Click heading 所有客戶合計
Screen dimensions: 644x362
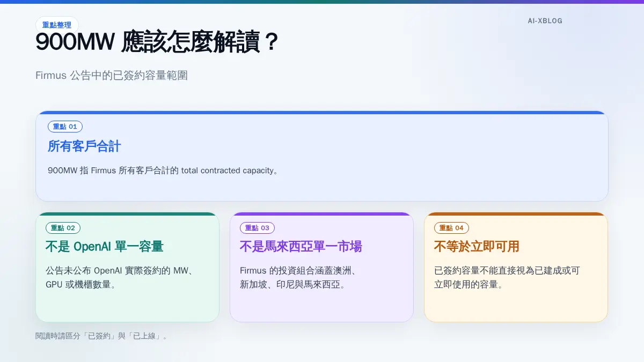coord(84,146)
